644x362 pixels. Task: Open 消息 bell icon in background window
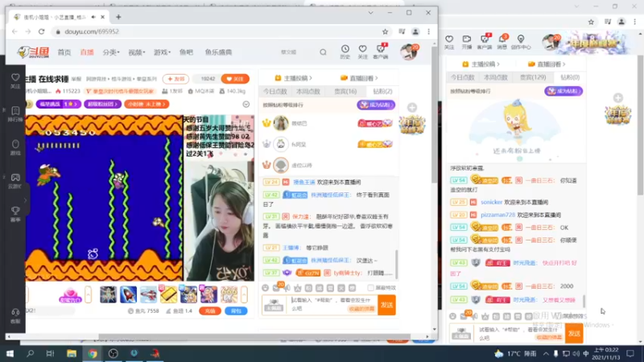pos(502,42)
